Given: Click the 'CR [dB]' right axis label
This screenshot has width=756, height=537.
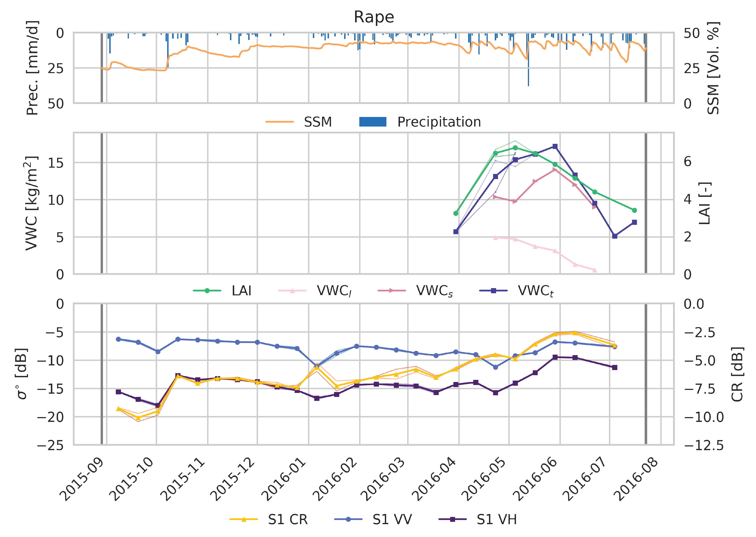Looking at the screenshot, I should [737, 374].
